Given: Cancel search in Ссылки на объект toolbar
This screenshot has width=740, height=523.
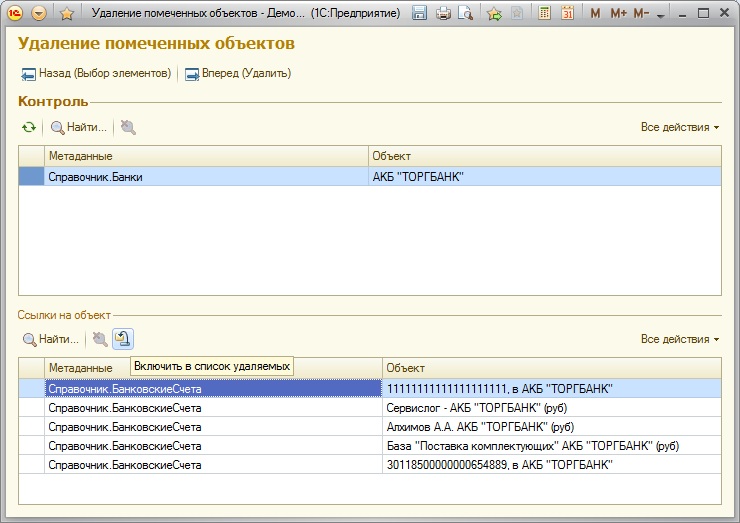Looking at the screenshot, I should point(100,339).
